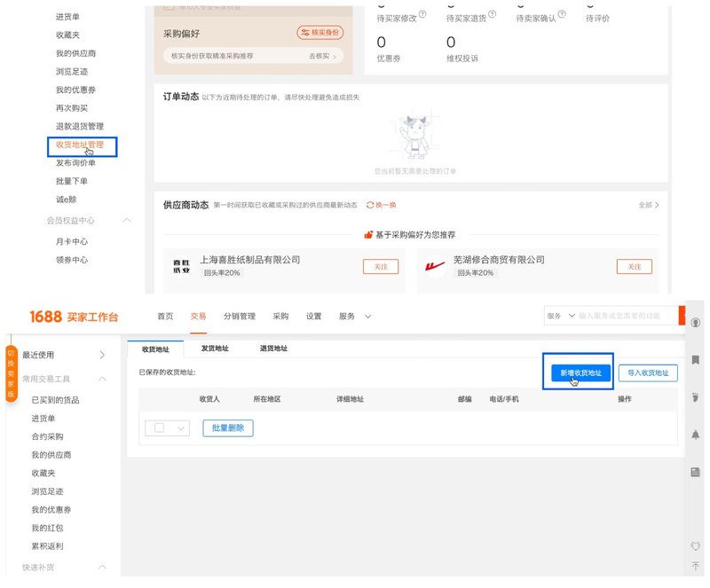The height and width of the screenshot is (588, 710).
Task: Click the service search input field
Action: pyautogui.click(x=626, y=316)
